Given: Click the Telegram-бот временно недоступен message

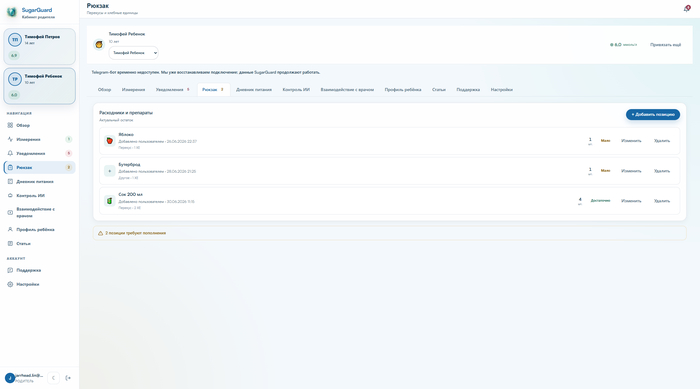Looking at the screenshot, I should pos(206,72).
